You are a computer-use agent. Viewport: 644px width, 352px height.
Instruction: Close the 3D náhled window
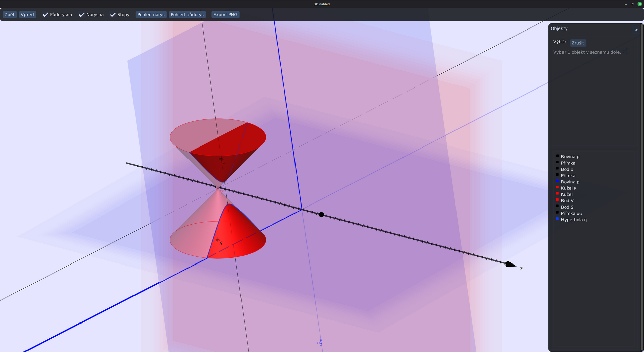pos(640,4)
